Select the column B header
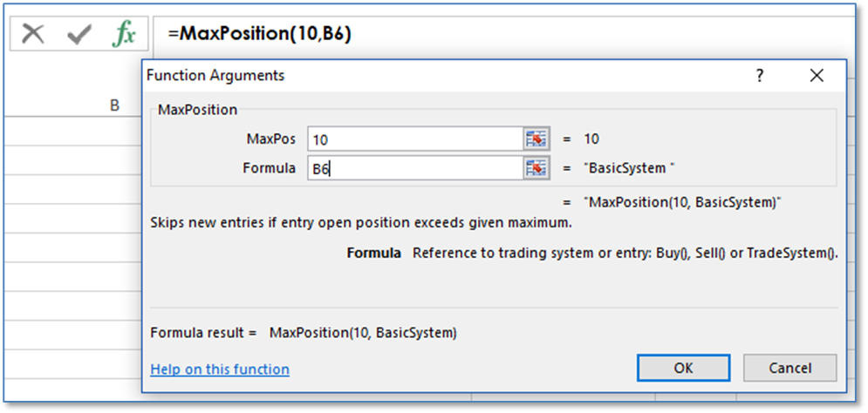This screenshot has height=413, width=868. coord(114,105)
